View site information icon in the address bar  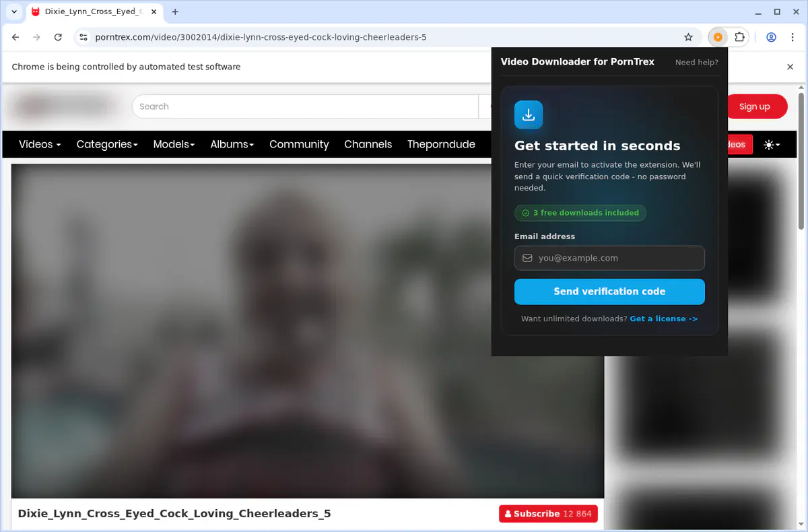point(83,37)
